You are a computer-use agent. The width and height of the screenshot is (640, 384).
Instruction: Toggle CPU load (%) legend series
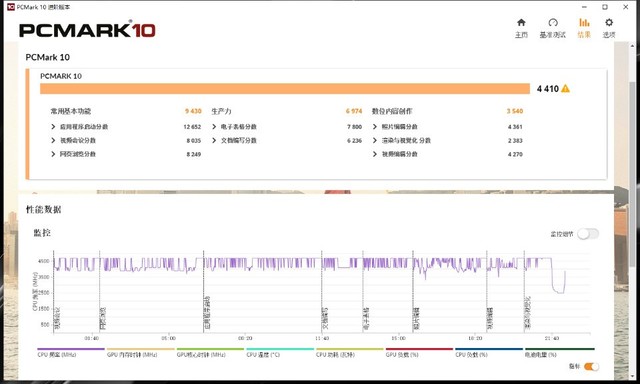pyautogui.click(x=489, y=352)
